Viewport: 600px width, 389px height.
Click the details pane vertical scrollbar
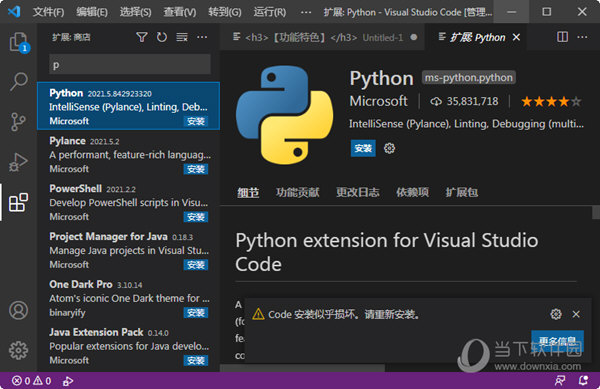pos(596,212)
